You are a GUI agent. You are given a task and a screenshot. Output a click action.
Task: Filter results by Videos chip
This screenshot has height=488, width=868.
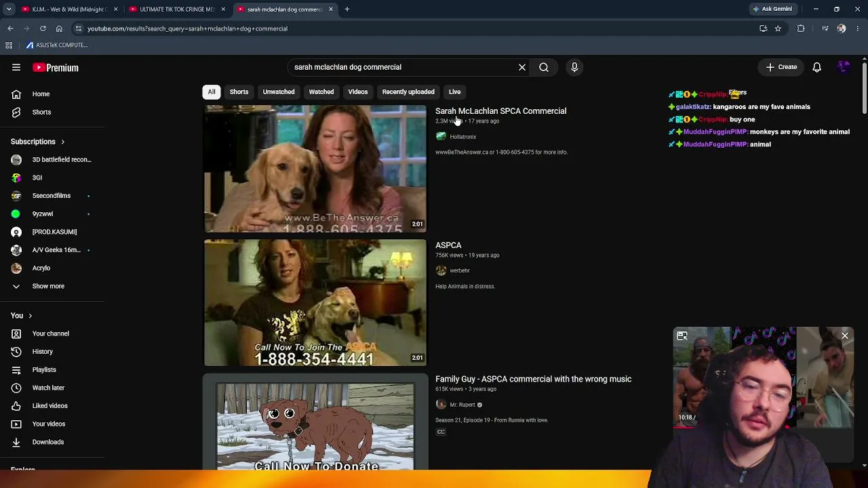[358, 91]
